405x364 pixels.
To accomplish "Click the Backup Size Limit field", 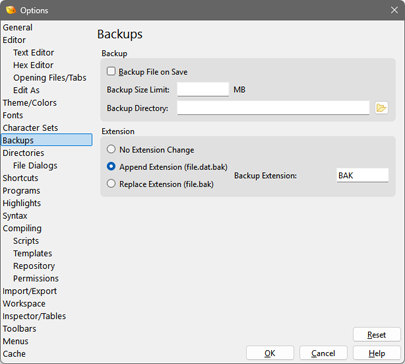I will click(x=203, y=90).
